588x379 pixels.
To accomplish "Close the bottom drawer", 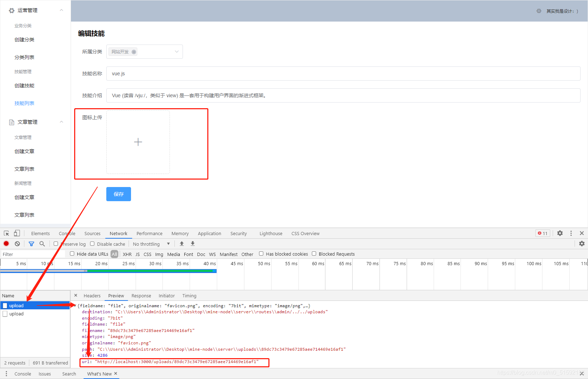I will point(582,374).
